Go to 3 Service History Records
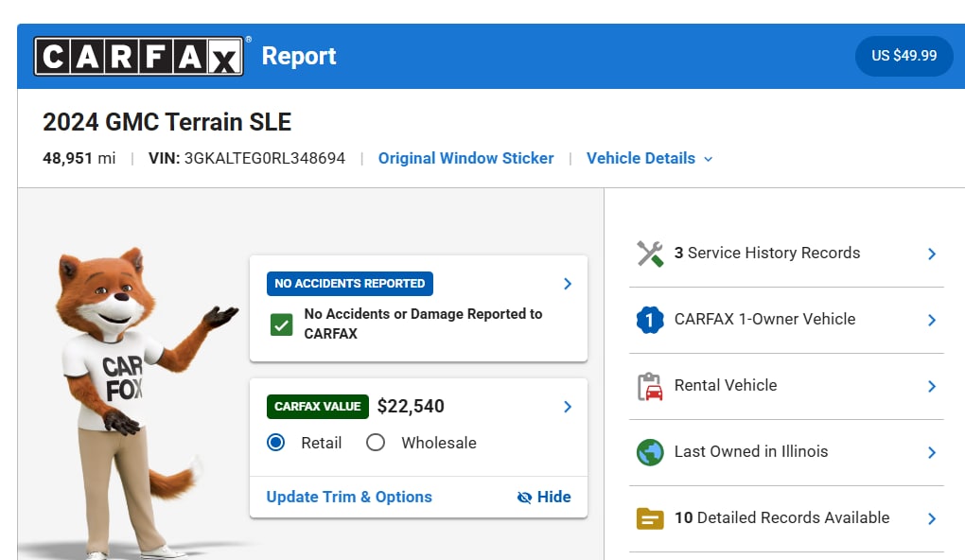965x560 pixels. [x=786, y=254]
